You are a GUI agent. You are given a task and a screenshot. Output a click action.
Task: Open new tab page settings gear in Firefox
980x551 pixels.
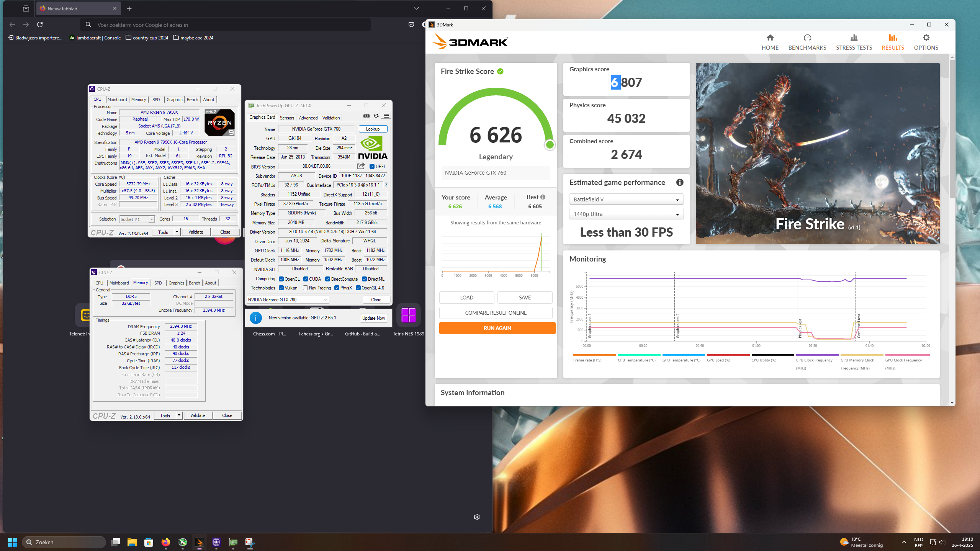(477, 517)
